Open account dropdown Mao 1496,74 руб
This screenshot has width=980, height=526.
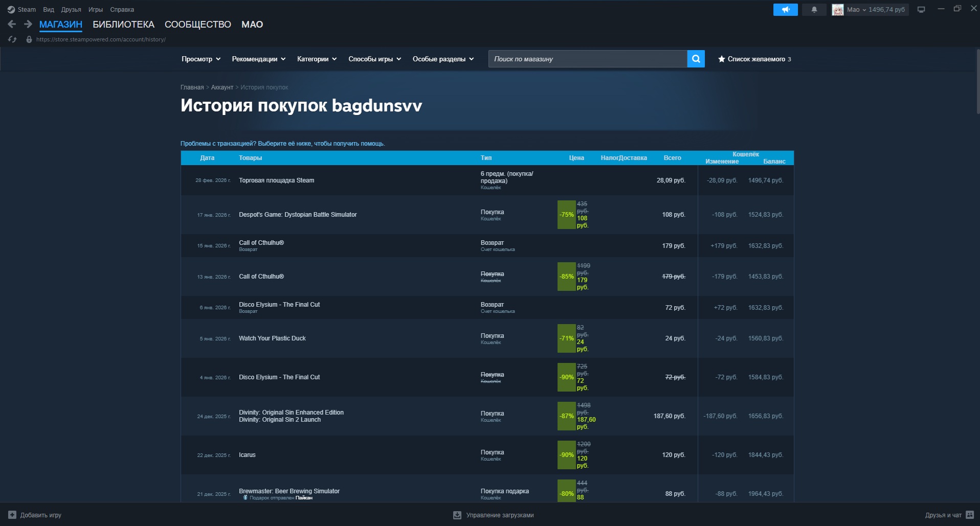click(876, 10)
